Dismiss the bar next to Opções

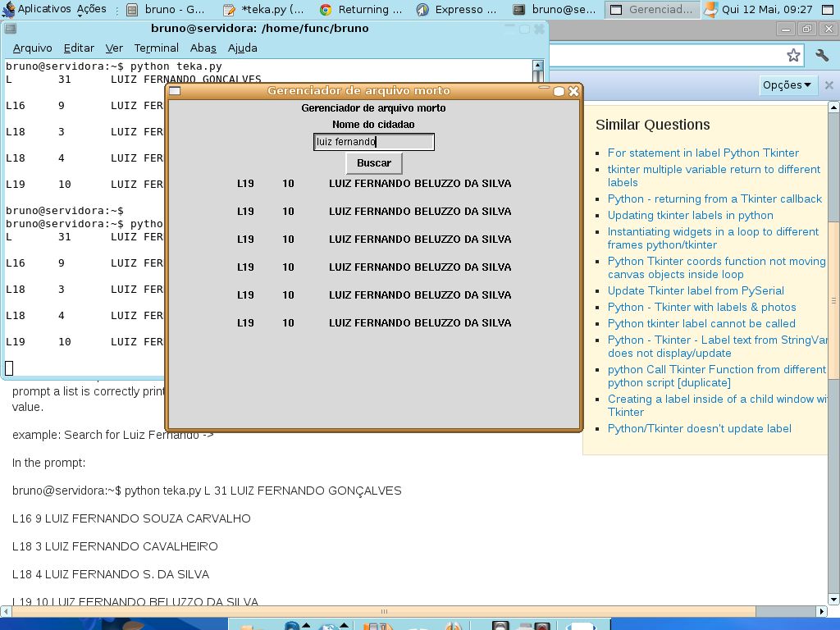click(x=829, y=85)
